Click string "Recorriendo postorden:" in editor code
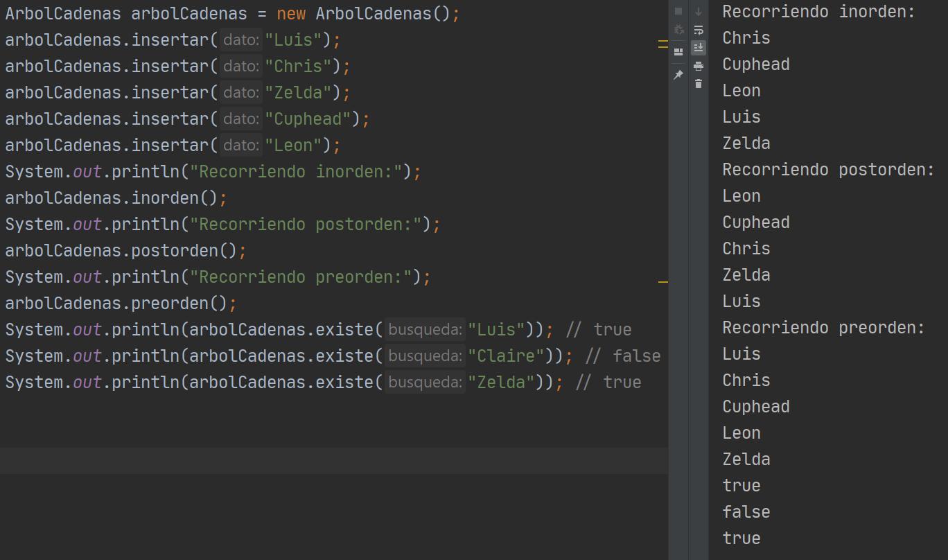This screenshot has width=948, height=560. (x=306, y=225)
